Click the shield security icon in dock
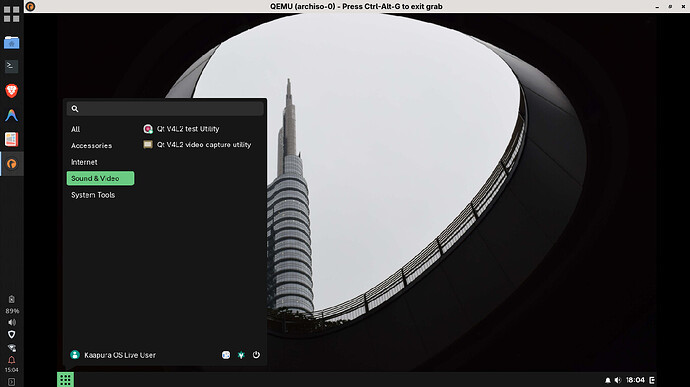The height and width of the screenshot is (387, 690). click(11, 335)
